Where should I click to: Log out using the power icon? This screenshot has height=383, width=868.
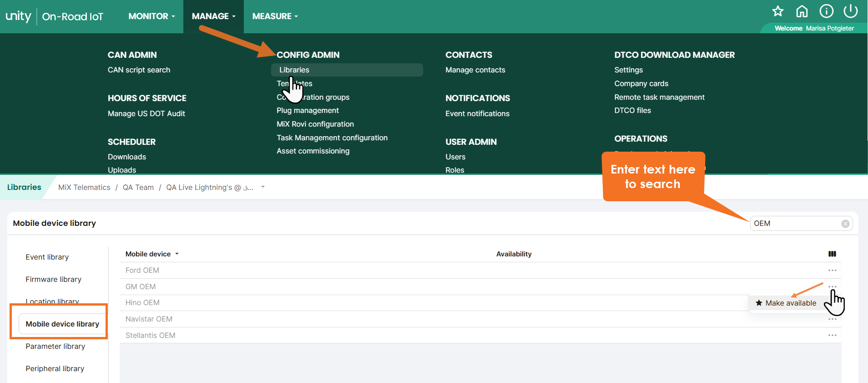[x=851, y=11]
